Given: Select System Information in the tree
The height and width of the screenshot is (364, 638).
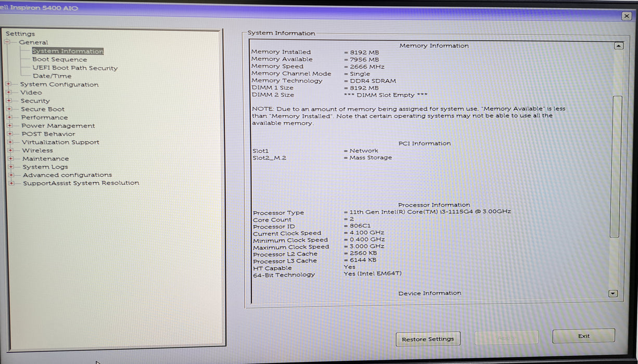Looking at the screenshot, I should tap(68, 51).
